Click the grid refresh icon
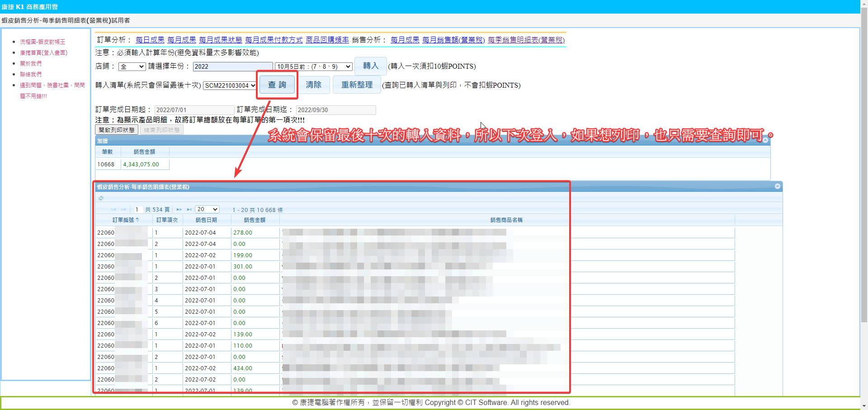Screen dimensions: 868x410 point(101,198)
